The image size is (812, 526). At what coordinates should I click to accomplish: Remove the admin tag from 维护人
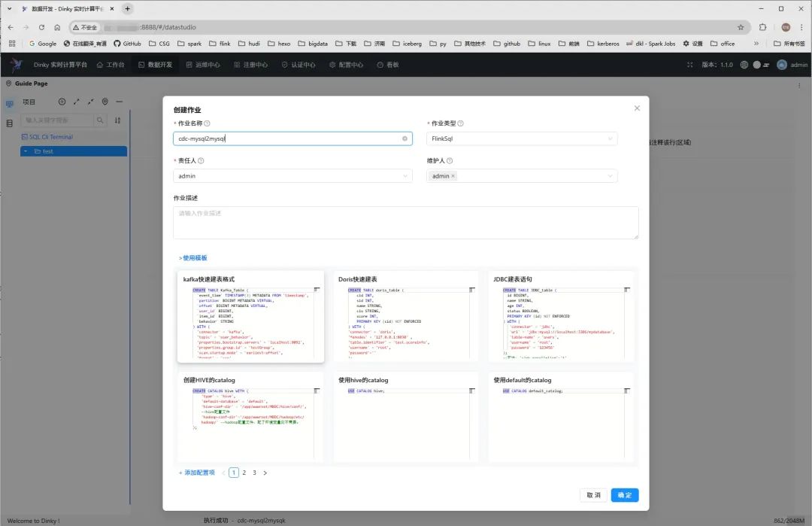pyautogui.click(x=453, y=175)
